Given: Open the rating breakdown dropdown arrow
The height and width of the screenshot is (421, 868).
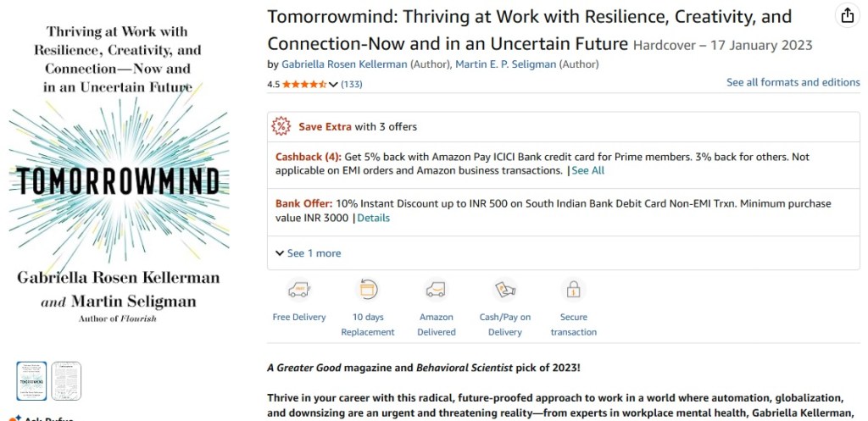Looking at the screenshot, I should (x=333, y=84).
